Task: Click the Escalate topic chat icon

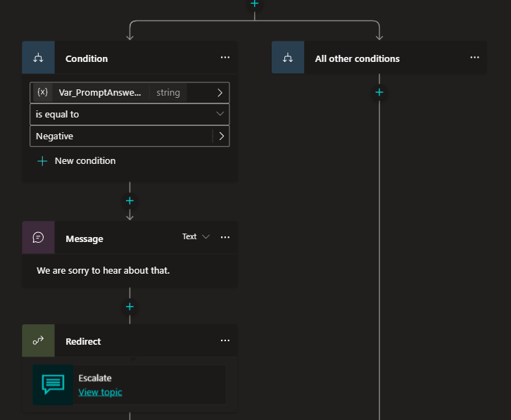Action: coord(53,384)
